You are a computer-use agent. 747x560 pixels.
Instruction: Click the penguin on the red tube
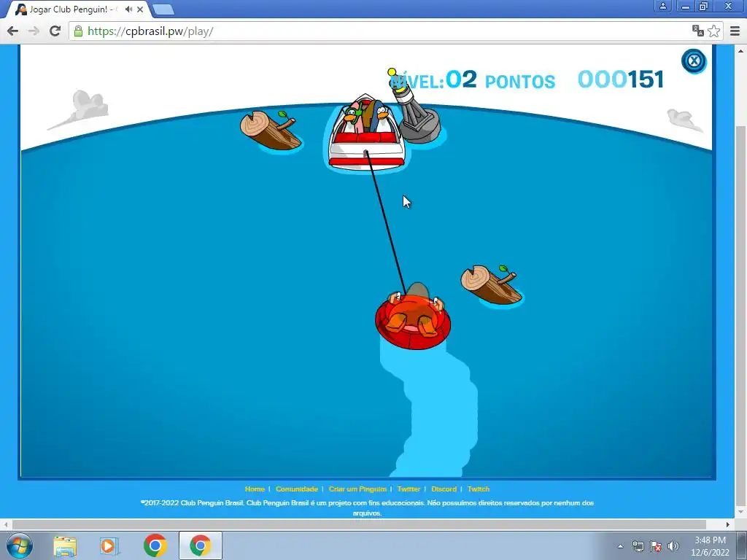[413, 316]
